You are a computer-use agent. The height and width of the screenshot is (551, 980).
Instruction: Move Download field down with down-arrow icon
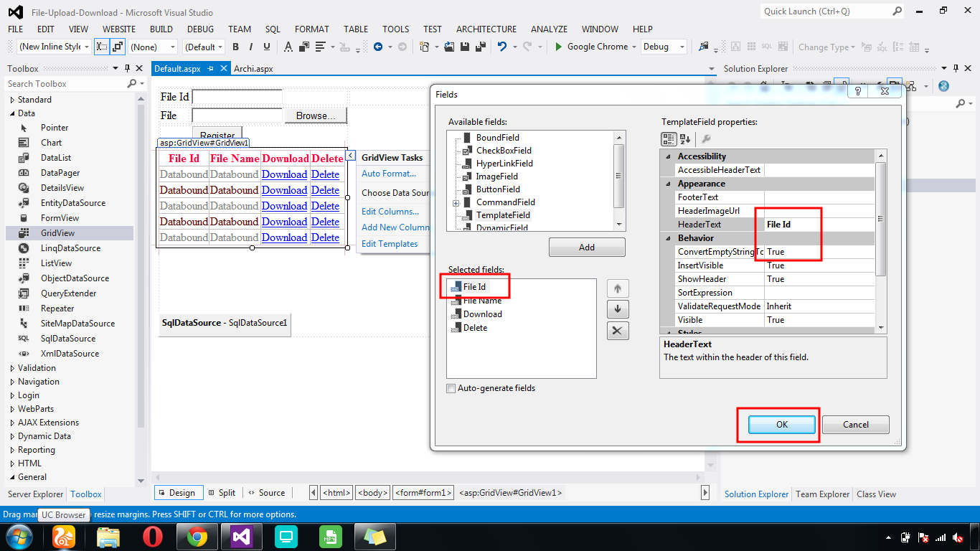618,309
